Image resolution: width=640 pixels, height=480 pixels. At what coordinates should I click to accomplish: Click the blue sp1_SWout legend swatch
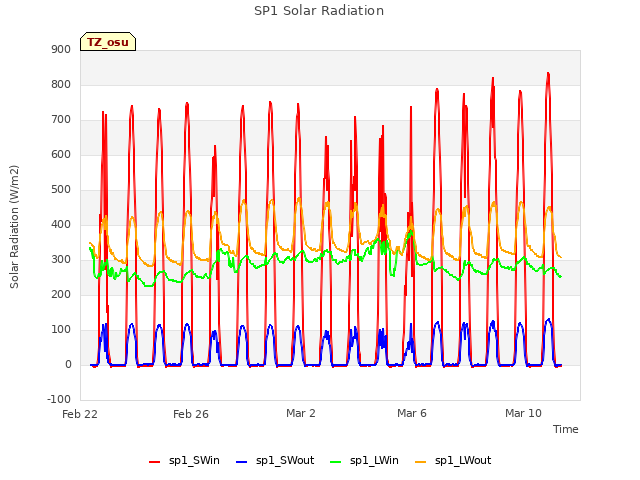[x=242, y=462]
